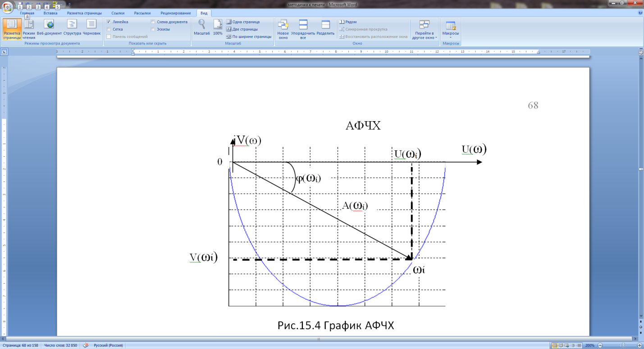Screen dimensions: 644x349
Task: Uncheck the Линейка ruler checkbox
Action: click(108, 22)
